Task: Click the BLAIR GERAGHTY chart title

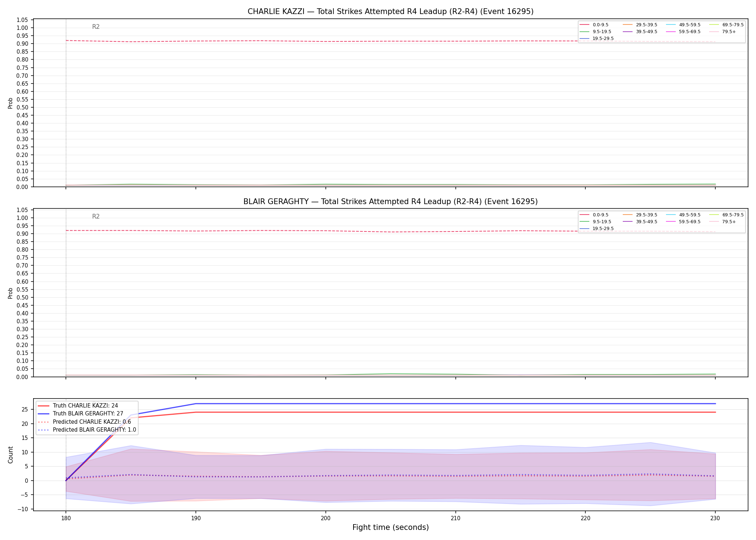Action: point(391,202)
